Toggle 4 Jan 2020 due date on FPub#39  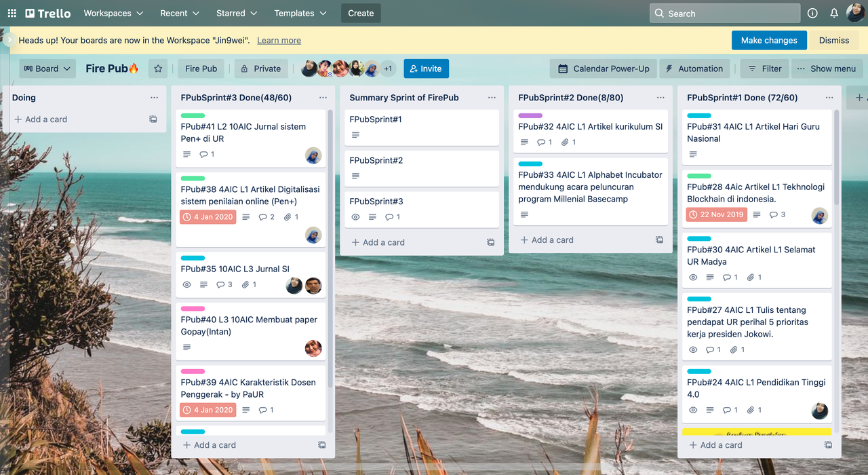click(x=208, y=410)
